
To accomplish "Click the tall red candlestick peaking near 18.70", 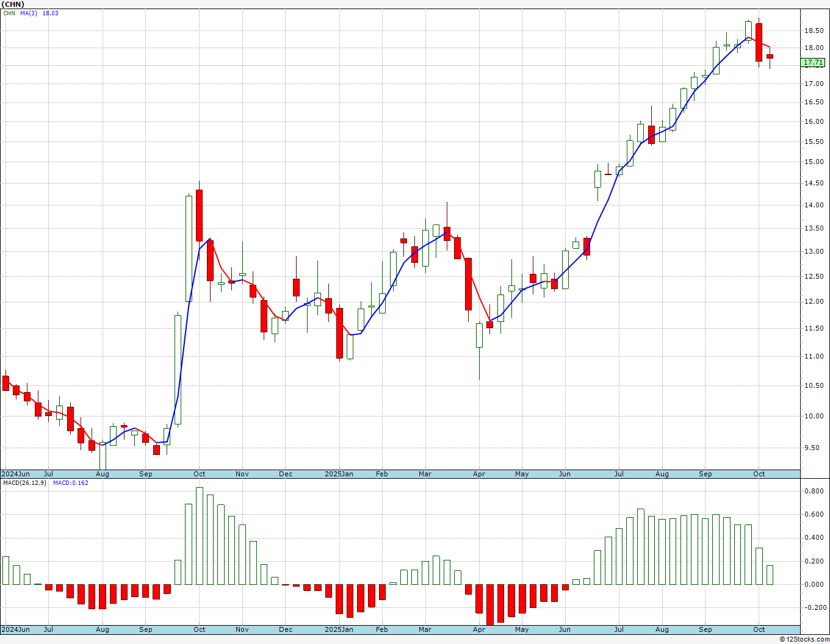I will click(x=759, y=42).
